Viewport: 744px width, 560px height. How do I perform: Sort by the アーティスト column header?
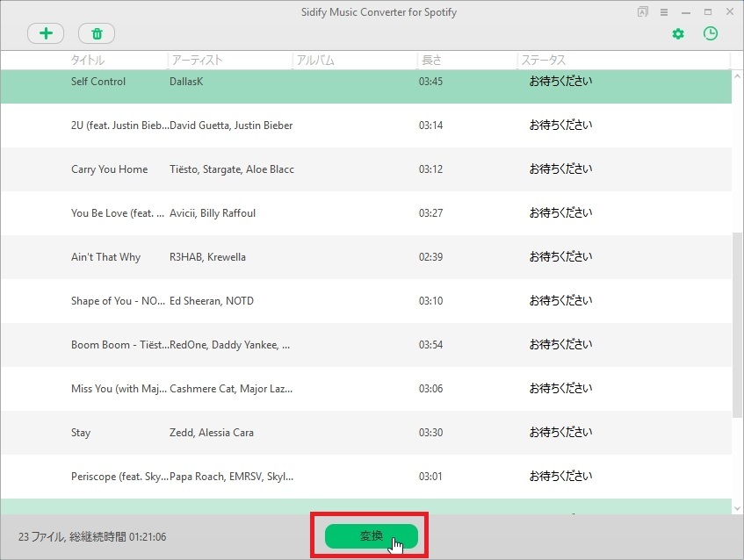point(197,61)
